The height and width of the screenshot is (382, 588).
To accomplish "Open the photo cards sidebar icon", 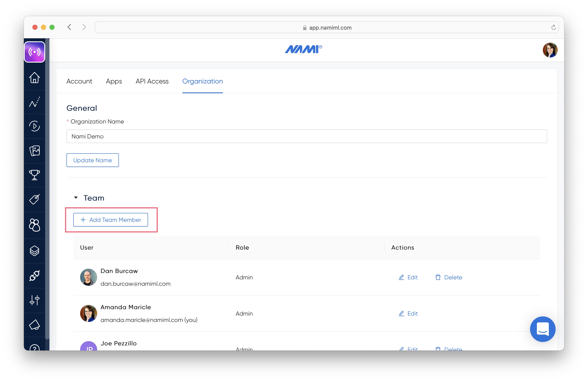I will pos(34,150).
